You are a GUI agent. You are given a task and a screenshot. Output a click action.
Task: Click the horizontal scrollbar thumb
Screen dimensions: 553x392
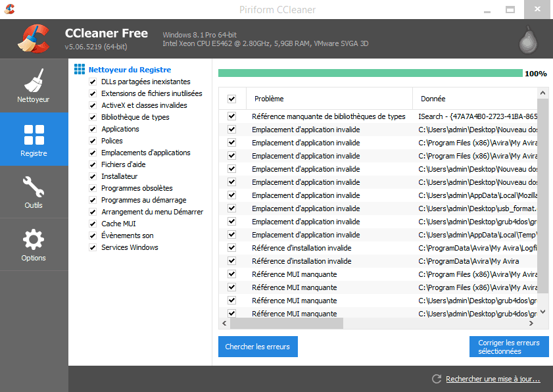[287, 323]
